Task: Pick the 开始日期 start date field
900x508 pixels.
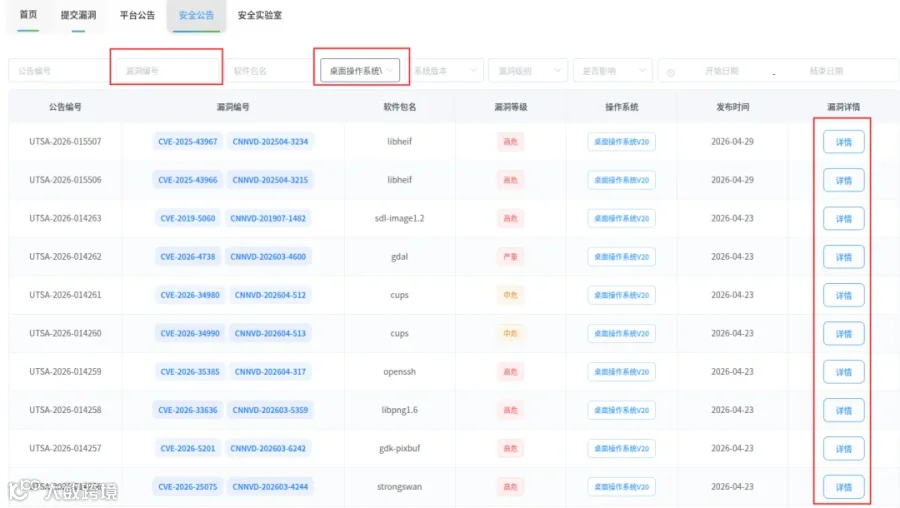Action: coord(721,71)
